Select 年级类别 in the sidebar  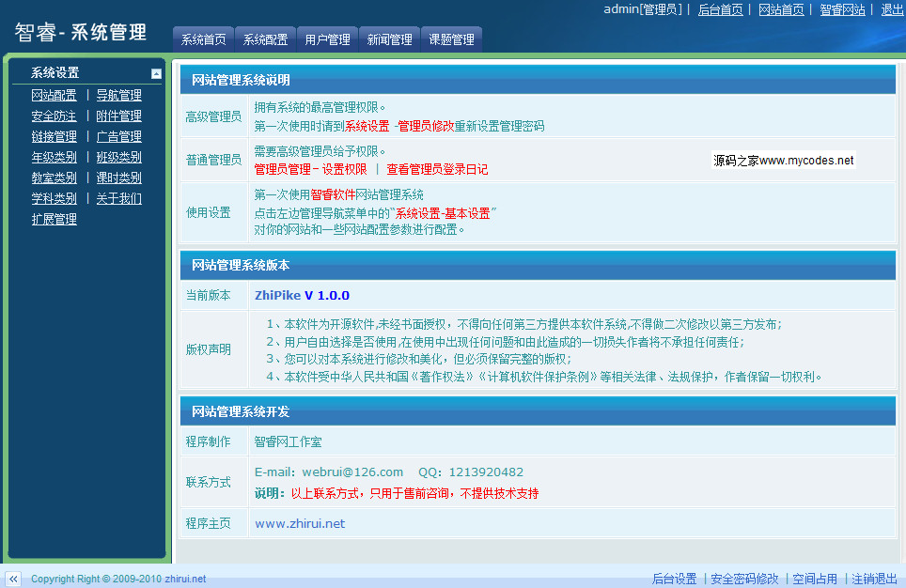(54, 157)
